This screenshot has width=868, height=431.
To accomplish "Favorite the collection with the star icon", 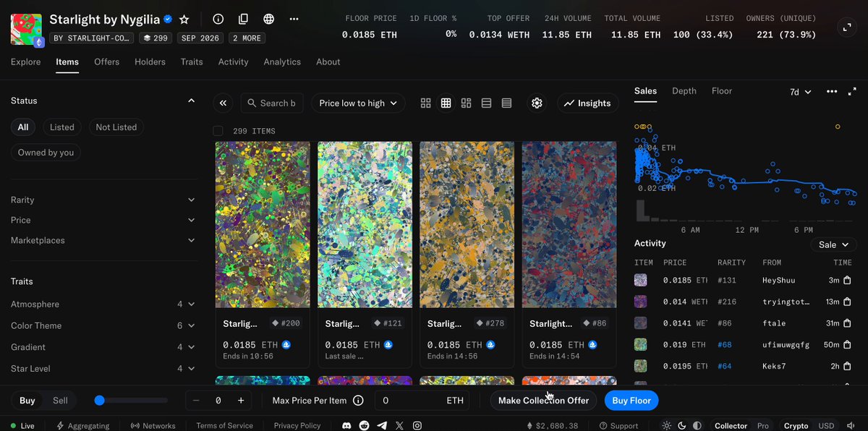I will (184, 19).
